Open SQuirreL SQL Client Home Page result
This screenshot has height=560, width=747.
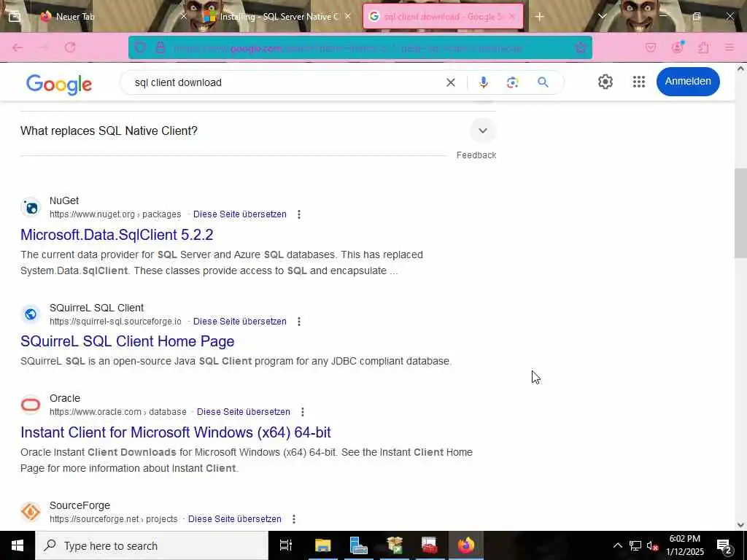click(127, 341)
